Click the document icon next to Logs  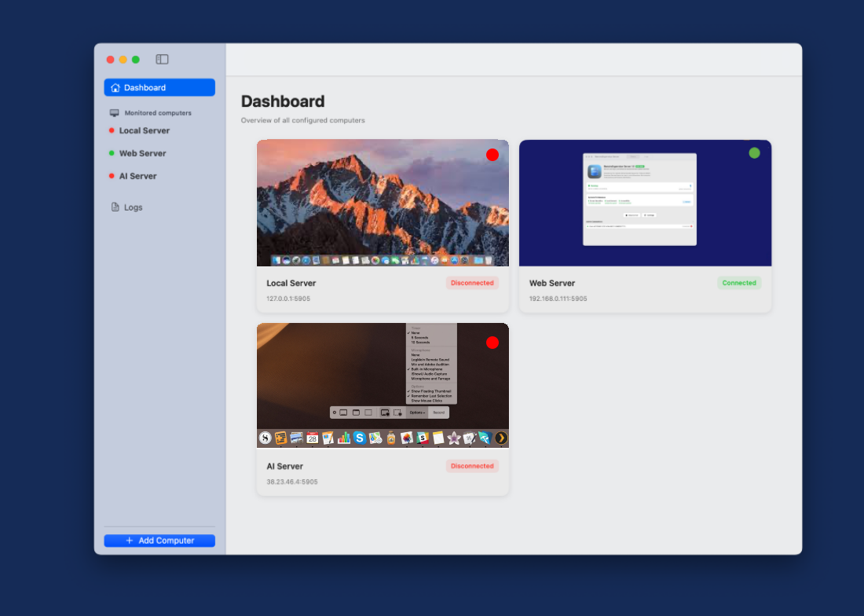pos(115,207)
